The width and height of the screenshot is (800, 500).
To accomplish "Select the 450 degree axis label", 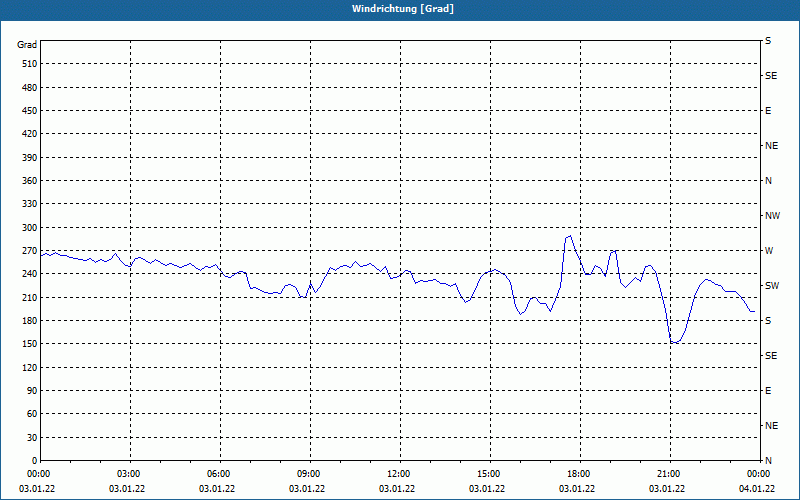I will 30,111.
